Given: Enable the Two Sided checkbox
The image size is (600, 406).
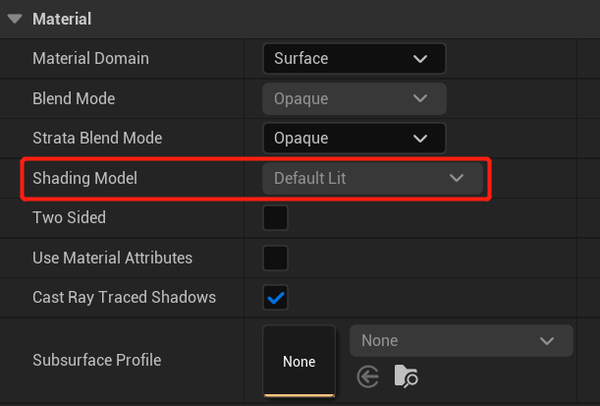Looking at the screenshot, I should coord(275,218).
